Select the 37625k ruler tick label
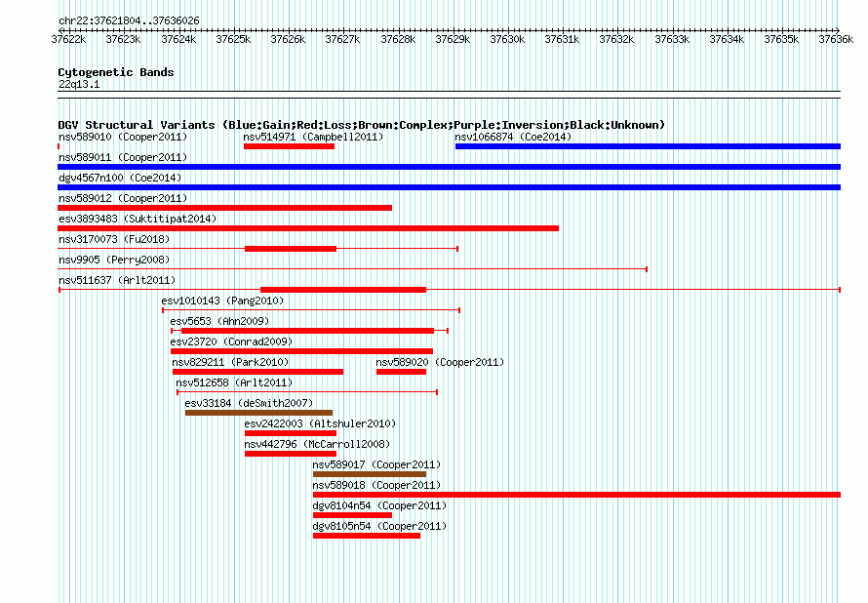The height and width of the screenshot is (603, 868). [233, 39]
